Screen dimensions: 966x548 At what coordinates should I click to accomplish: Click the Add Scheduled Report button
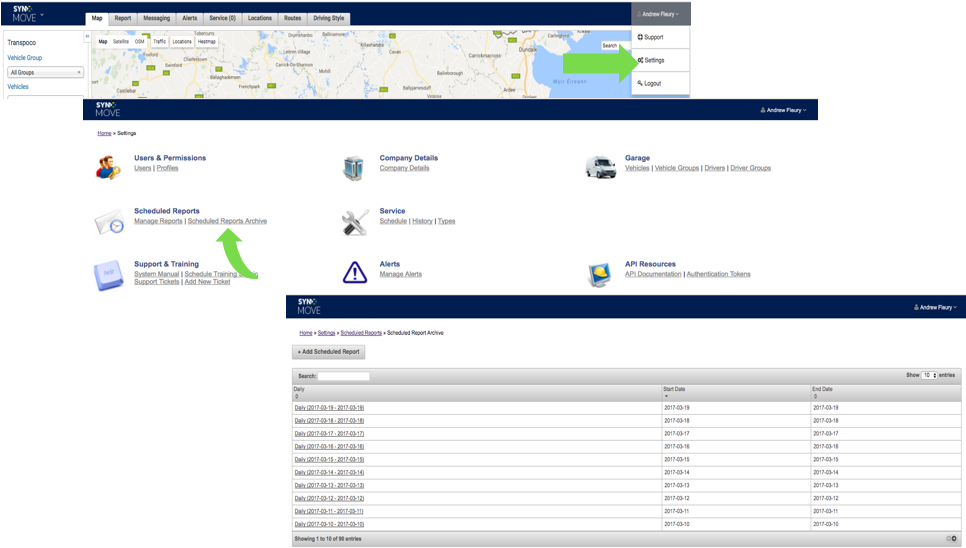328,352
